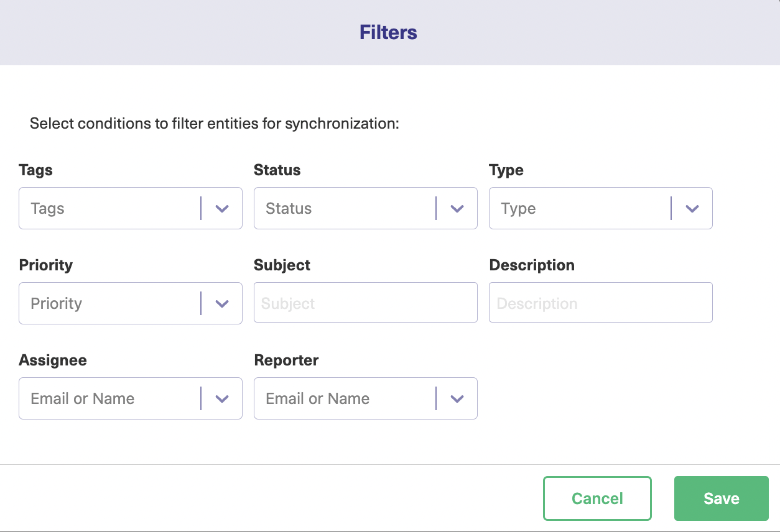Click the chevron arrow in the Type dropdown

tap(692, 209)
